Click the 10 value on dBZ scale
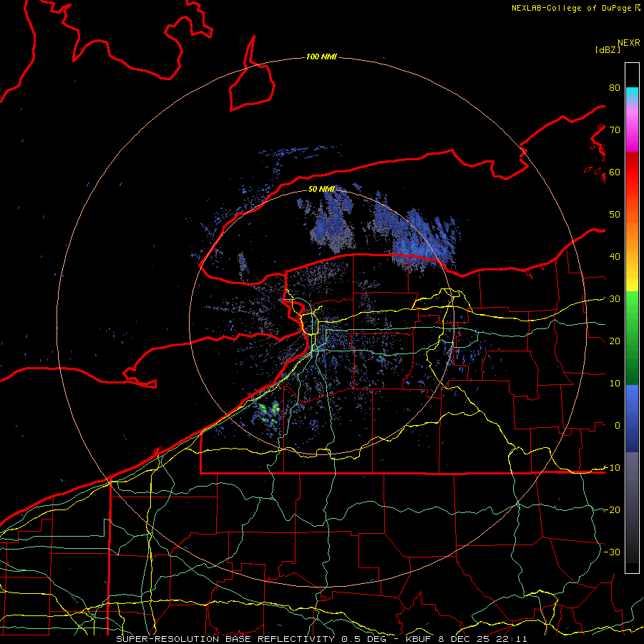Viewport: 644px width, 644px height. click(615, 384)
